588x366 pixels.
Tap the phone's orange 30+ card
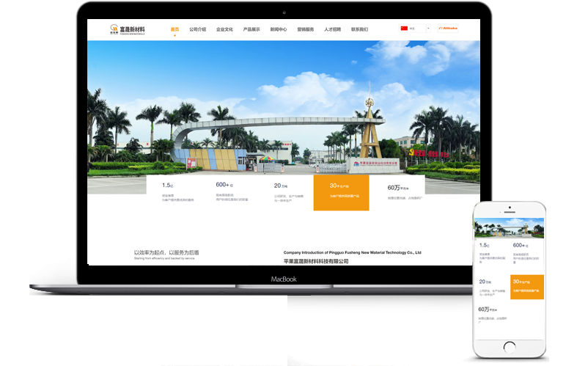[x=527, y=287]
